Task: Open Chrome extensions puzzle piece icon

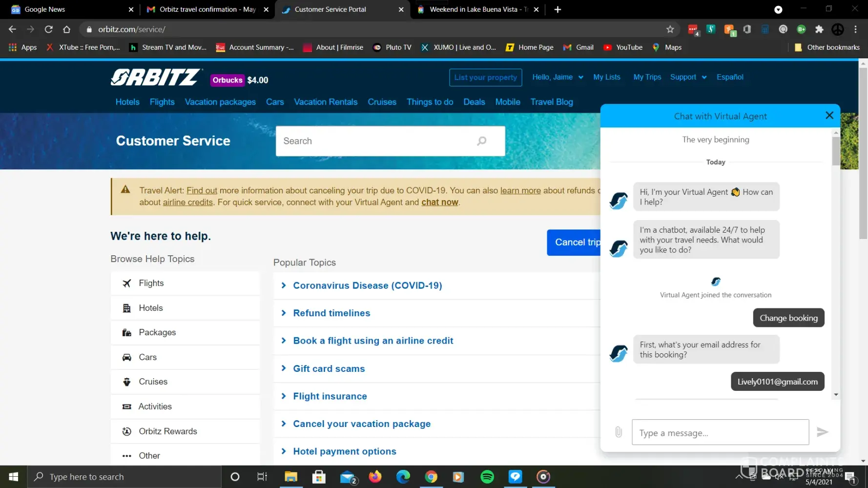Action: click(819, 29)
